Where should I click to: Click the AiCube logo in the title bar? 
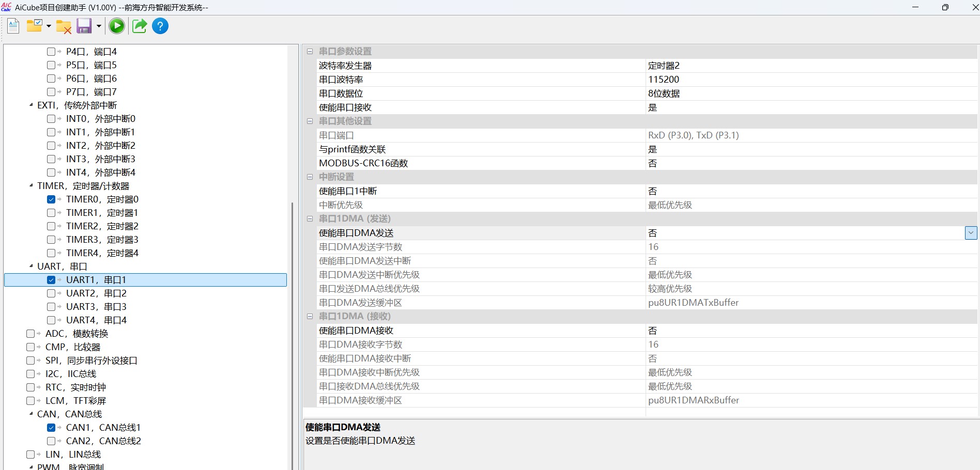[x=6, y=7]
